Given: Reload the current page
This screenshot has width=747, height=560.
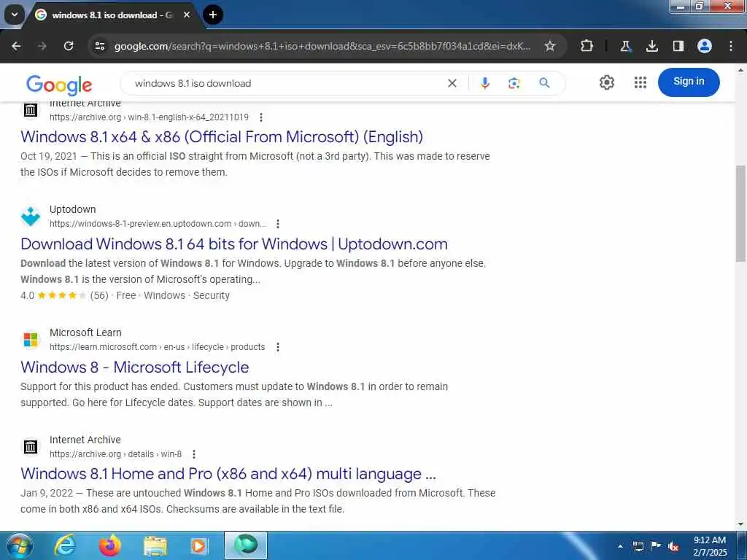Looking at the screenshot, I should click(69, 46).
